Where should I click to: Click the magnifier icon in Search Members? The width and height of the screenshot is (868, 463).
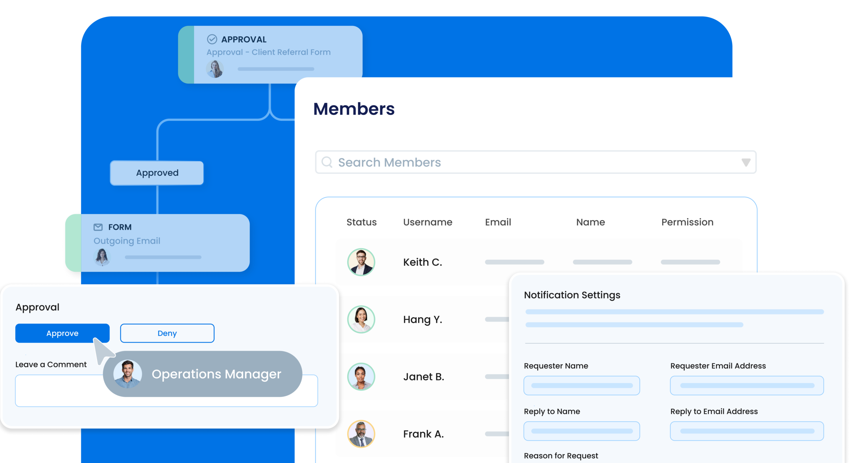pos(327,162)
